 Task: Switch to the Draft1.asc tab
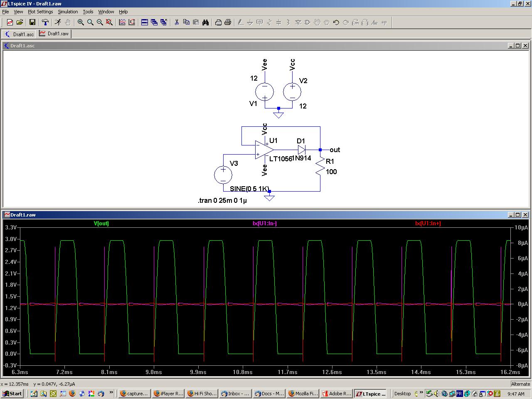(x=19, y=34)
